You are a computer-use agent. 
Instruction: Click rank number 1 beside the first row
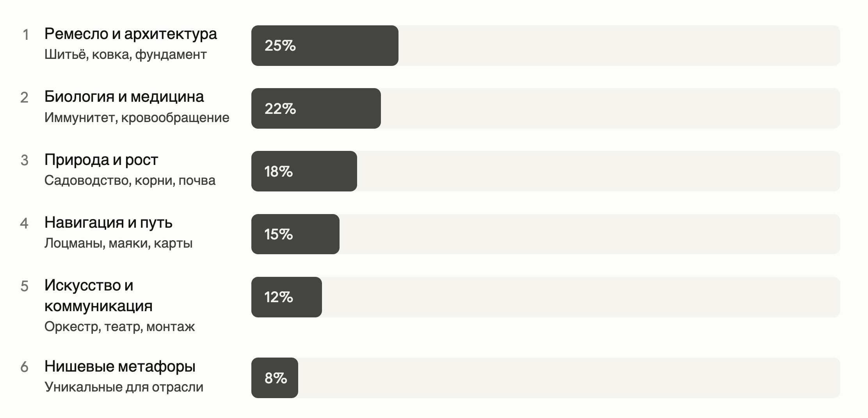pos(25,35)
